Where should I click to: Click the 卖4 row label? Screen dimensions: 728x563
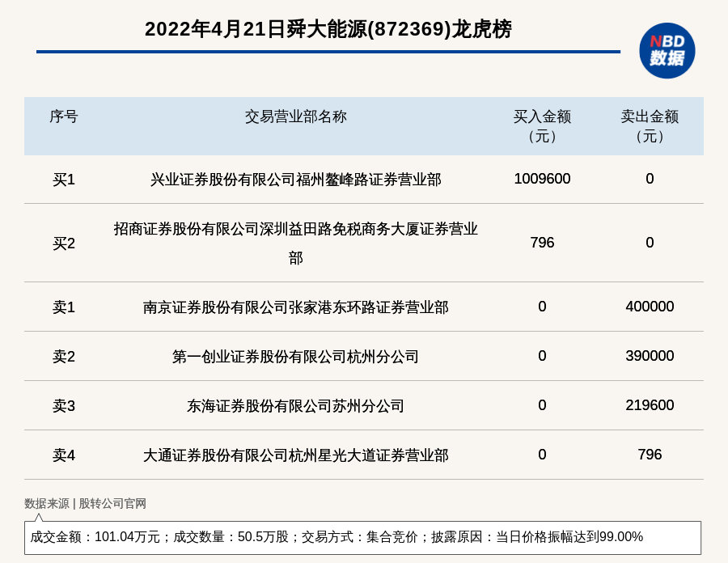point(63,455)
